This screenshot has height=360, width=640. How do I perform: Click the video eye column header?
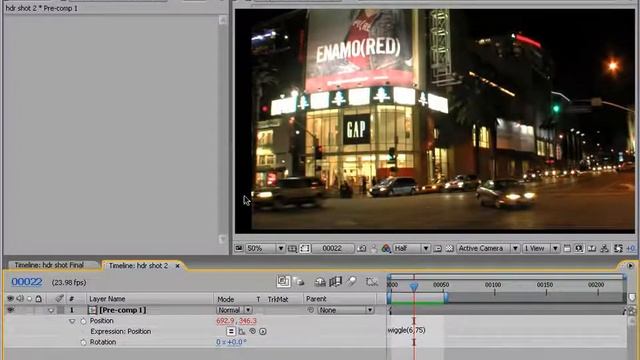point(10,299)
